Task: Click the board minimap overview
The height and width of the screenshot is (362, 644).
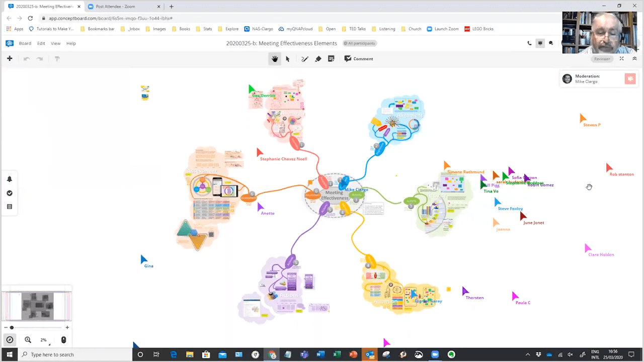Action: pyautogui.click(x=37, y=306)
